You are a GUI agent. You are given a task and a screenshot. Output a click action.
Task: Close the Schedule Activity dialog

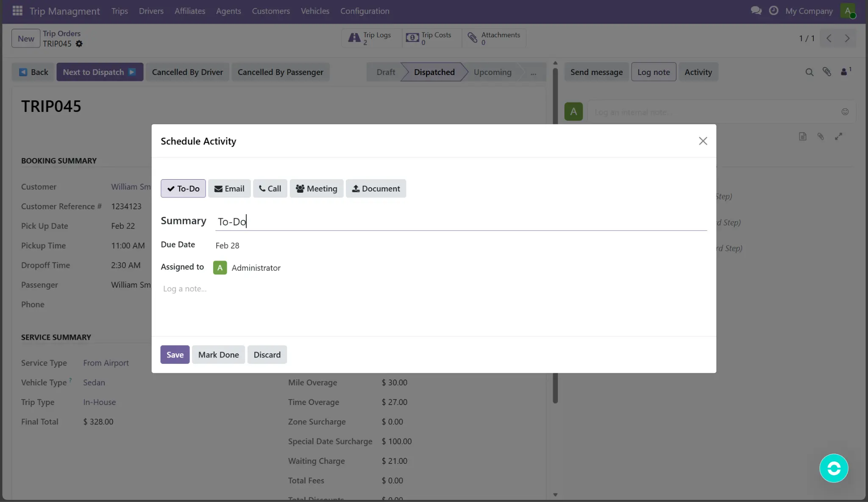tap(703, 141)
